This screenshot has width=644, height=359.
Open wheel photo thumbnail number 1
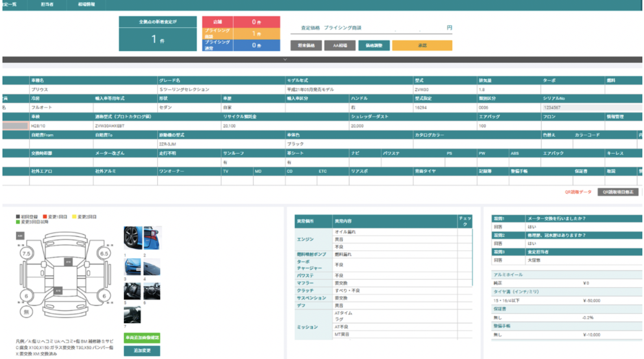coord(133,238)
